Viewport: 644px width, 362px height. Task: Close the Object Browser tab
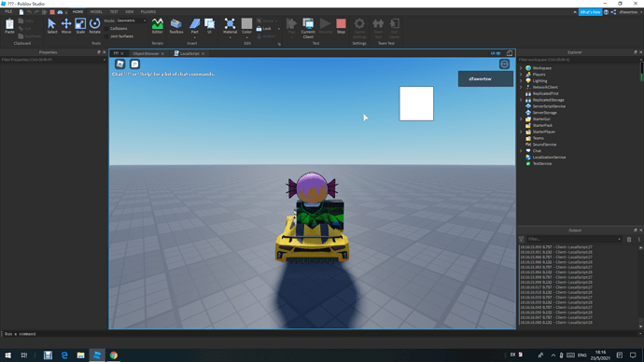(162, 54)
